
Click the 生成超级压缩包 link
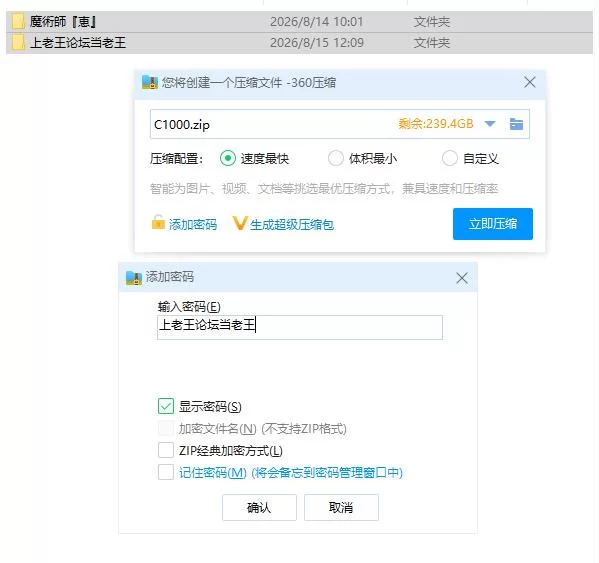click(x=292, y=224)
